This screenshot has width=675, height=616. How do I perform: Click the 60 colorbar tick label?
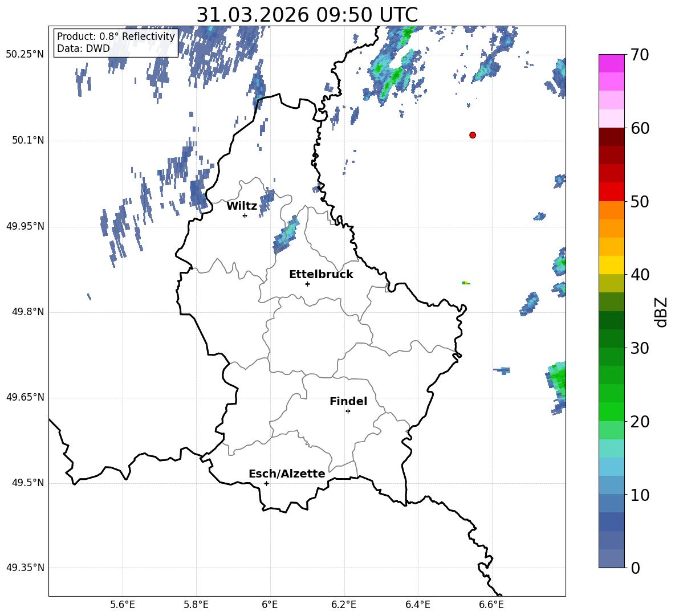(640, 128)
